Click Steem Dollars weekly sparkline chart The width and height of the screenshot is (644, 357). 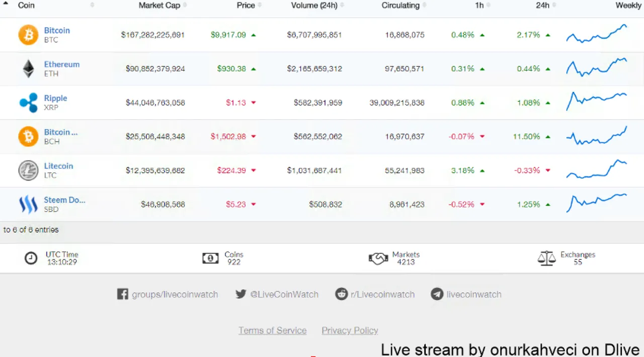tap(597, 203)
